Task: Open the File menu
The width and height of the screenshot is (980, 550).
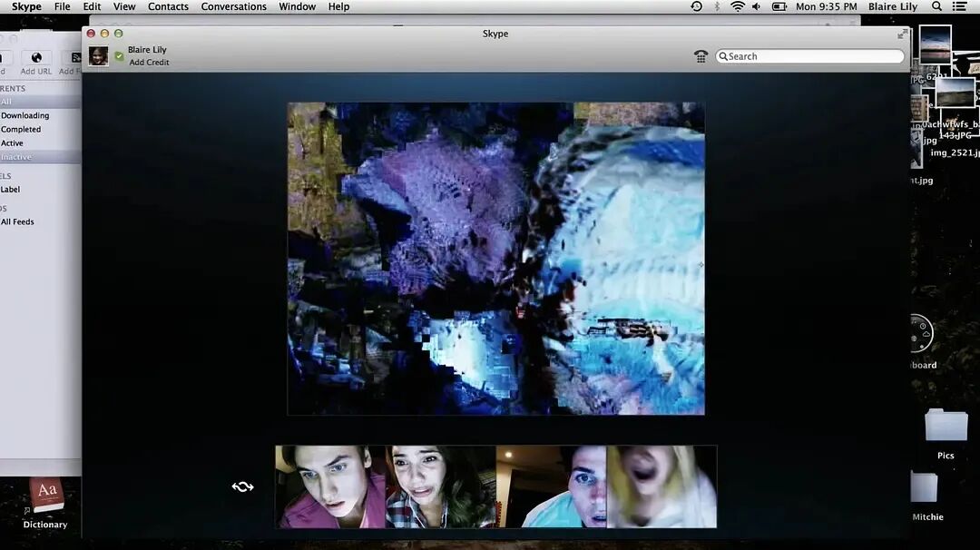Action: pyautogui.click(x=62, y=7)
